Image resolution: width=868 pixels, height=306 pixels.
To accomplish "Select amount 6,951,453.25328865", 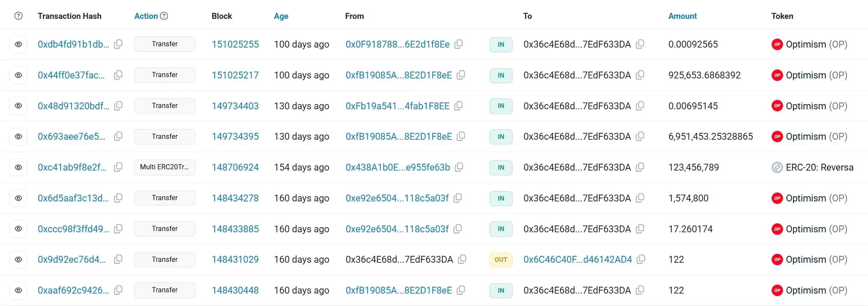I will click(x=711, y=136).
